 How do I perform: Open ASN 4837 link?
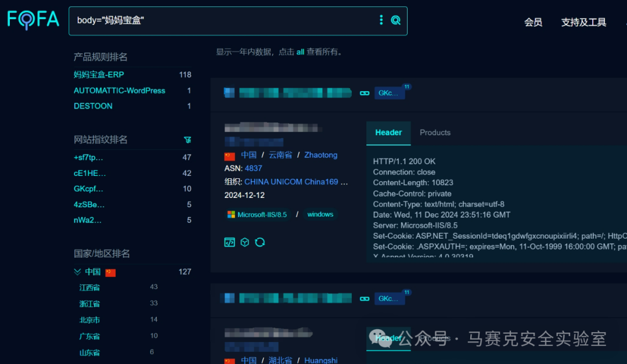(253, 168)
